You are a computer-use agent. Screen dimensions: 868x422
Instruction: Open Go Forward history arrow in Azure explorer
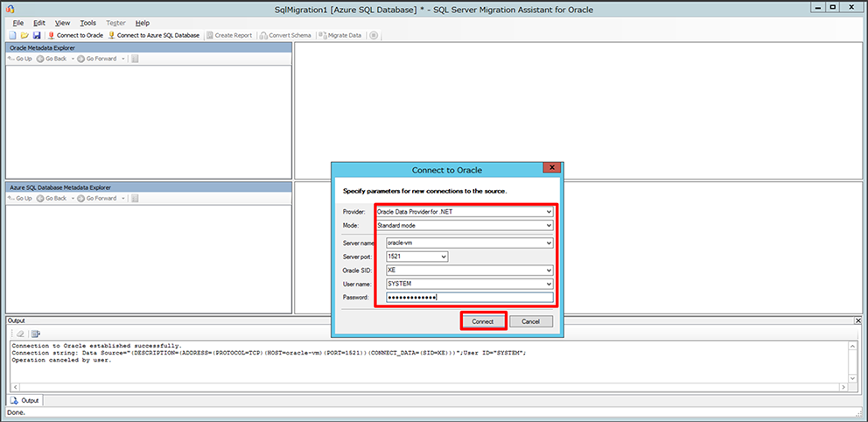pos(122,198)
